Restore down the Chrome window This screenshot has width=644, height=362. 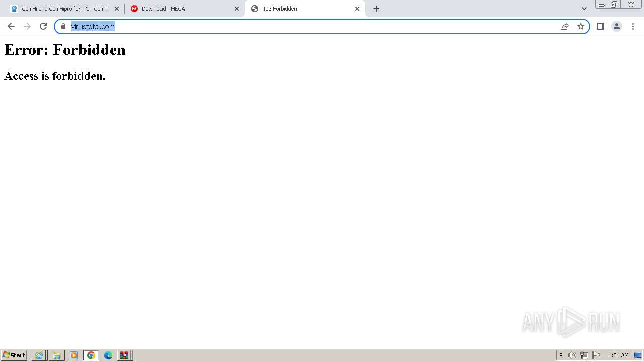point(614,4)
